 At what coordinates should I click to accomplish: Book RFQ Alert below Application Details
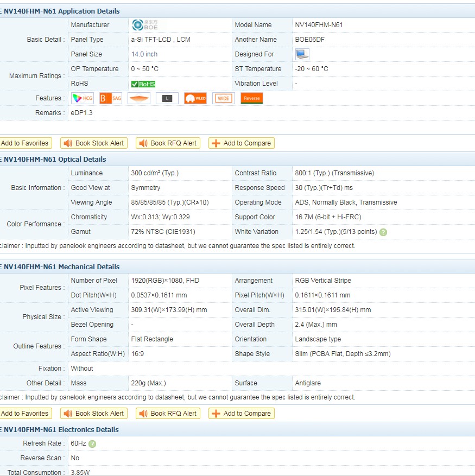168,143
